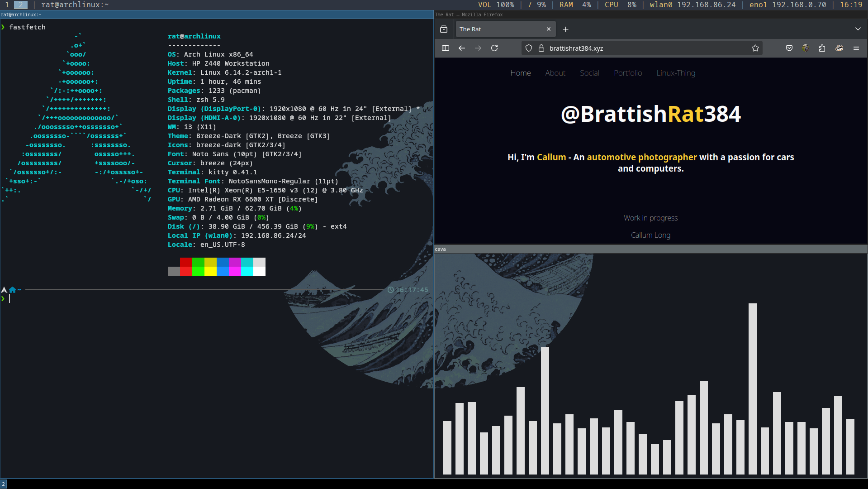Open the Home nav link
The height and width of the screenshot is (489, 868).
click(x=521, y=73)
